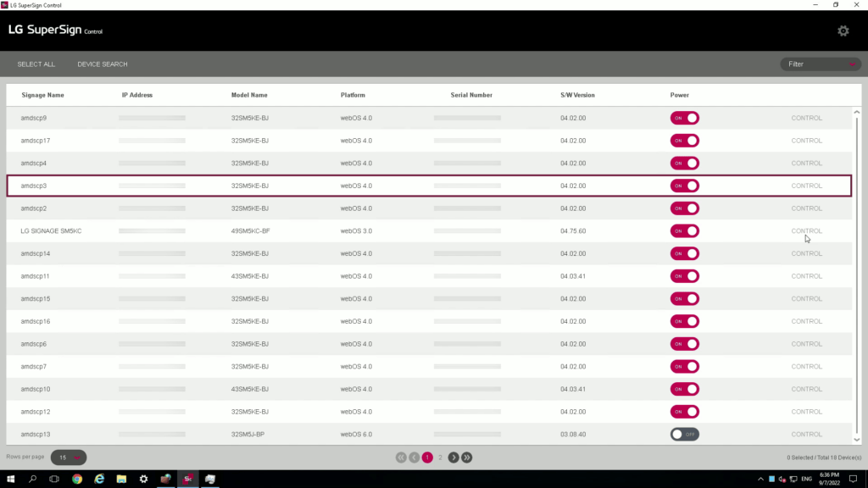Click the highlighted page 1 indicator
The image size is (868, 488).
[x=427, y=457]
